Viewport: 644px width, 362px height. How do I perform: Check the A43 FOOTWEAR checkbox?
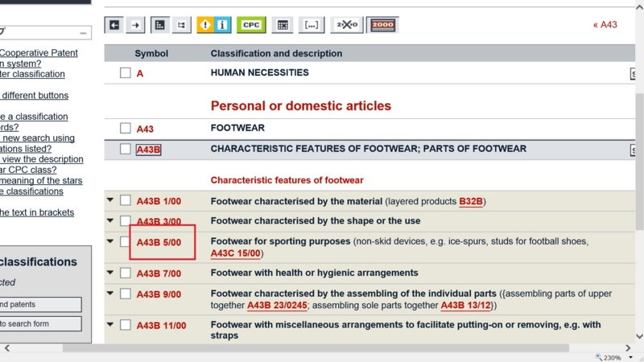click(126, 128)
